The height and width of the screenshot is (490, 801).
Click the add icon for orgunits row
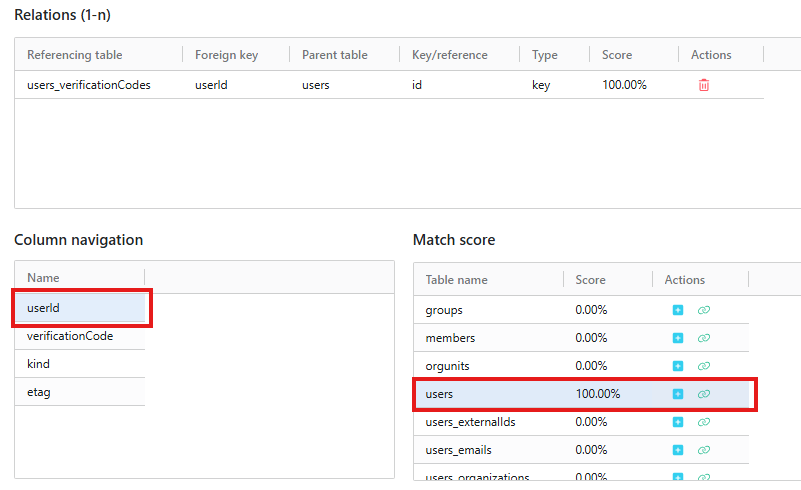click(x=677, y=366)
